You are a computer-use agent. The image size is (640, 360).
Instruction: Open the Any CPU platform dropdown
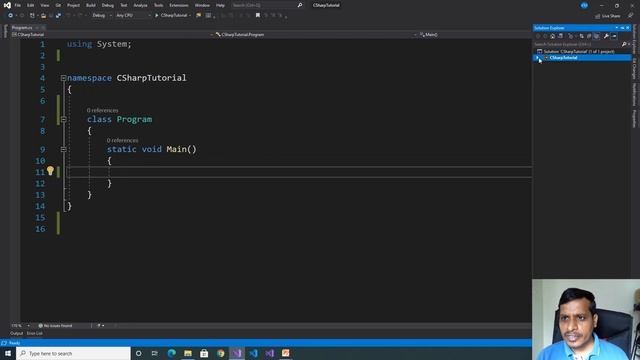click(x=133, y=16)
